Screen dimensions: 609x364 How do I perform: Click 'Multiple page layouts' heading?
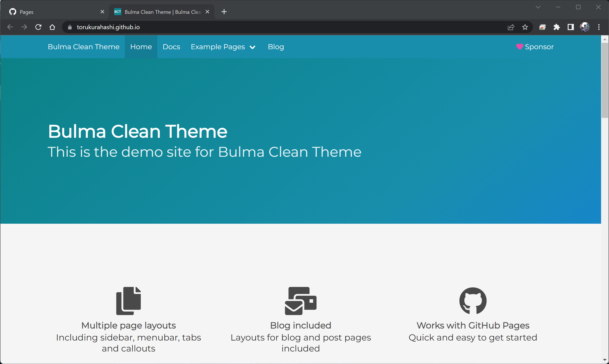[128, 325]
